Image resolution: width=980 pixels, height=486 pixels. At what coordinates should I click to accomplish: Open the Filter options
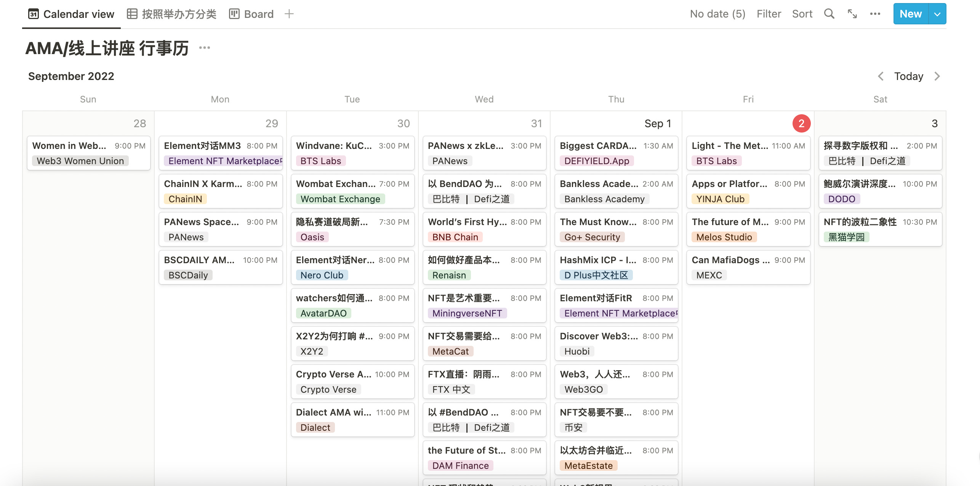click(769, 14)
